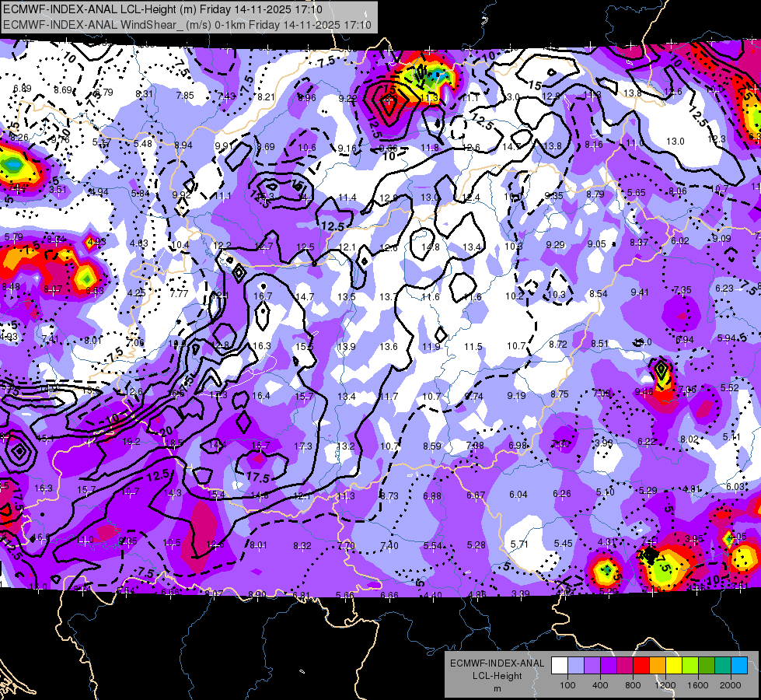This screenshot has height=700, width=761.
Task: Select the medium purple legend swatch
Action: (592, 666)
